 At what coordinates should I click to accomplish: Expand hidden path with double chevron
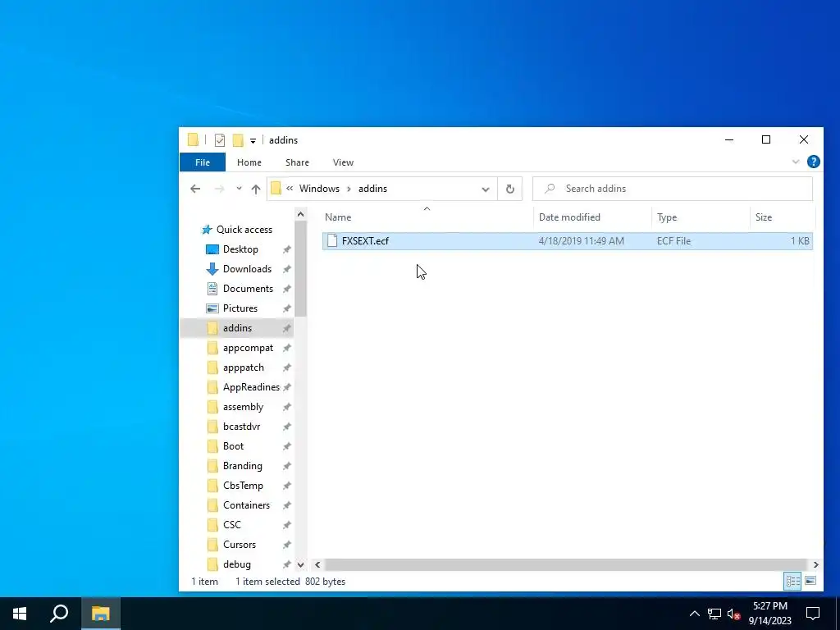[x=290, y=189]
